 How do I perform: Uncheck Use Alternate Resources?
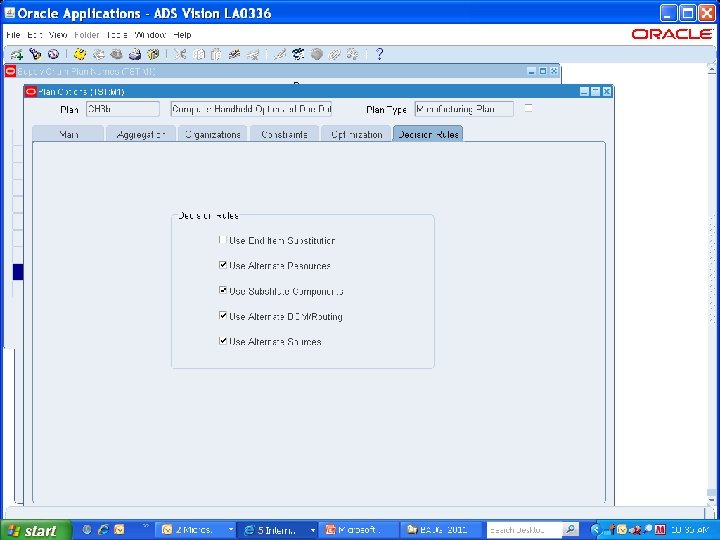click(223, 265)
